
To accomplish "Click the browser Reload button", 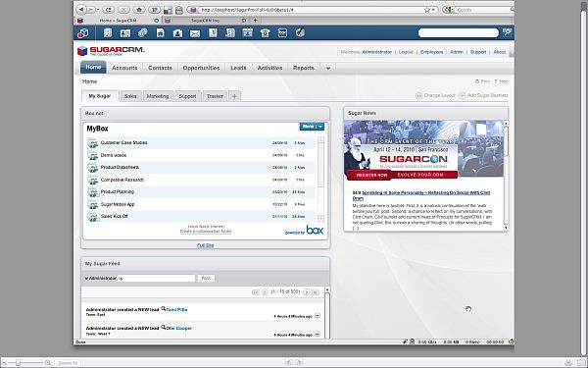I will pyautogui.click(x=109, y=10).
